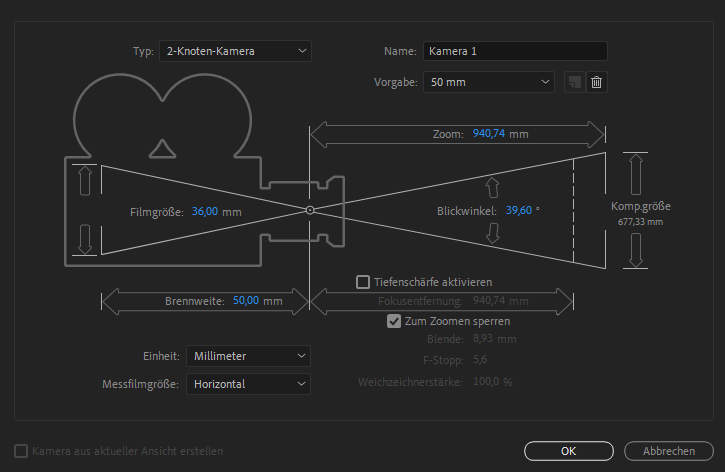This screenshot has height=472, width=725.
Task: Click the down arrow below Komp.größe
Action: pos(635,250)
